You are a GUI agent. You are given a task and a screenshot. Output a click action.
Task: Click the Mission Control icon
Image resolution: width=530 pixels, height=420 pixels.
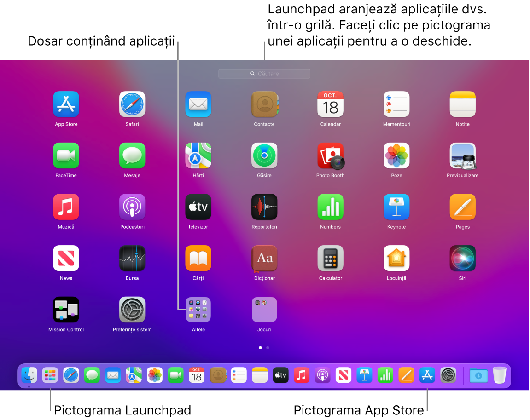[65, 310]
